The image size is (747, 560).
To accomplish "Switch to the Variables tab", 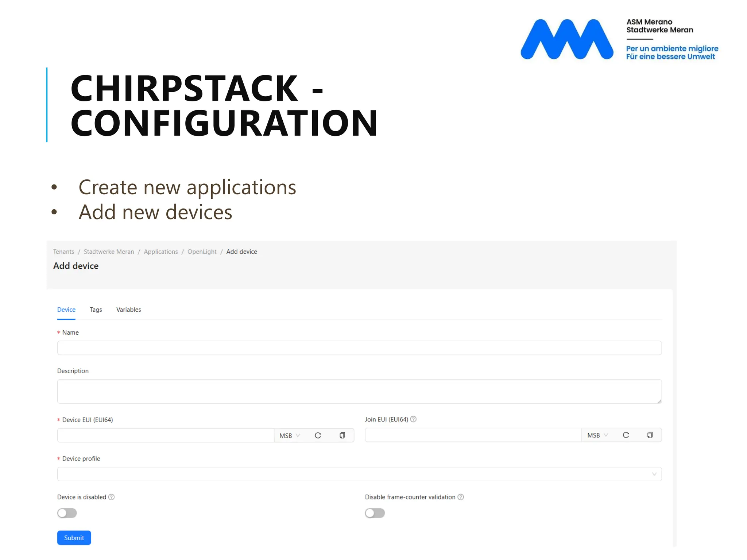I will pyautogui.click(x=129, y=310).
